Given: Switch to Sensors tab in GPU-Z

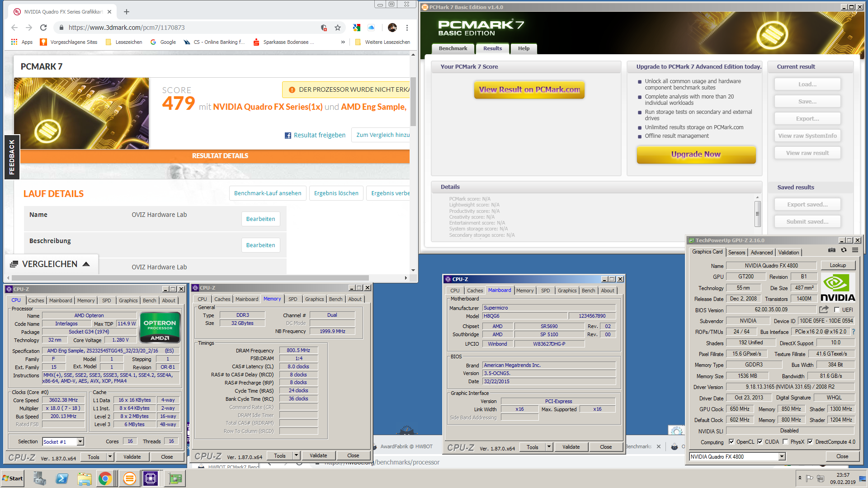Looking at the screenshot, I should click(x=736, y=253).
